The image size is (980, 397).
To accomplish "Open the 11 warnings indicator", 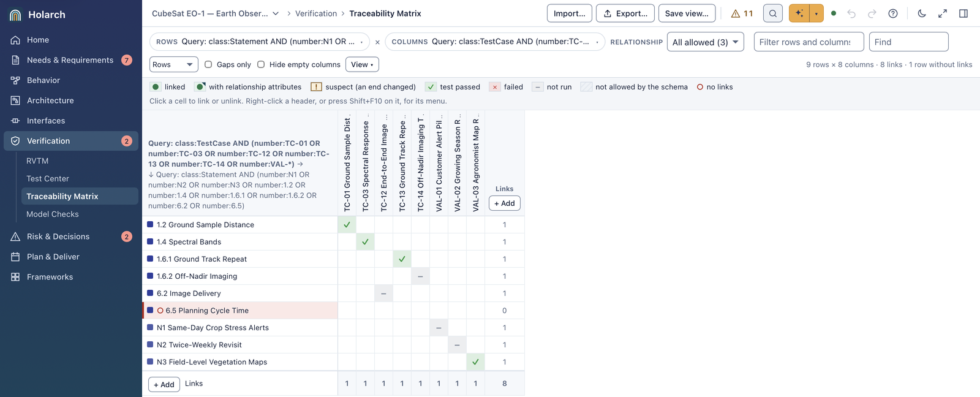I will pyautogui.click(x=742, y=13).
